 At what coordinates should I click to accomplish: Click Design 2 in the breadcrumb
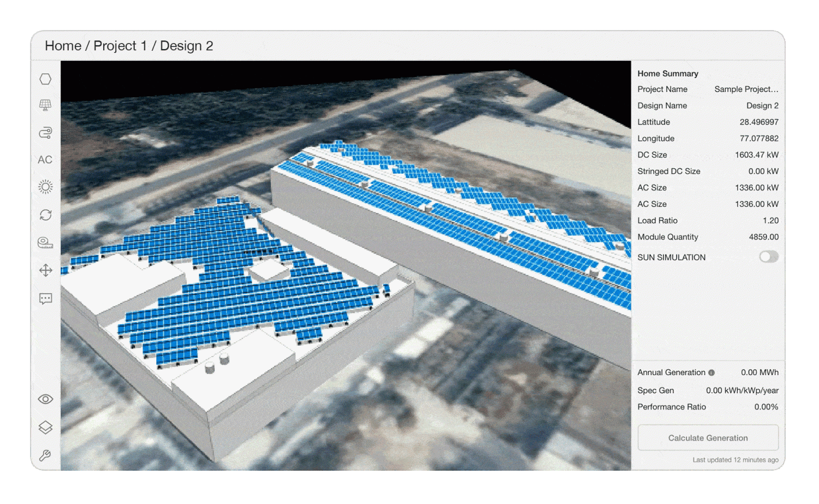point(186,46)
